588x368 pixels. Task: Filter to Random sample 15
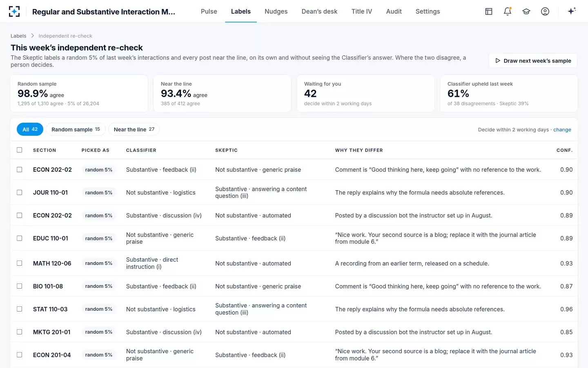76,129
